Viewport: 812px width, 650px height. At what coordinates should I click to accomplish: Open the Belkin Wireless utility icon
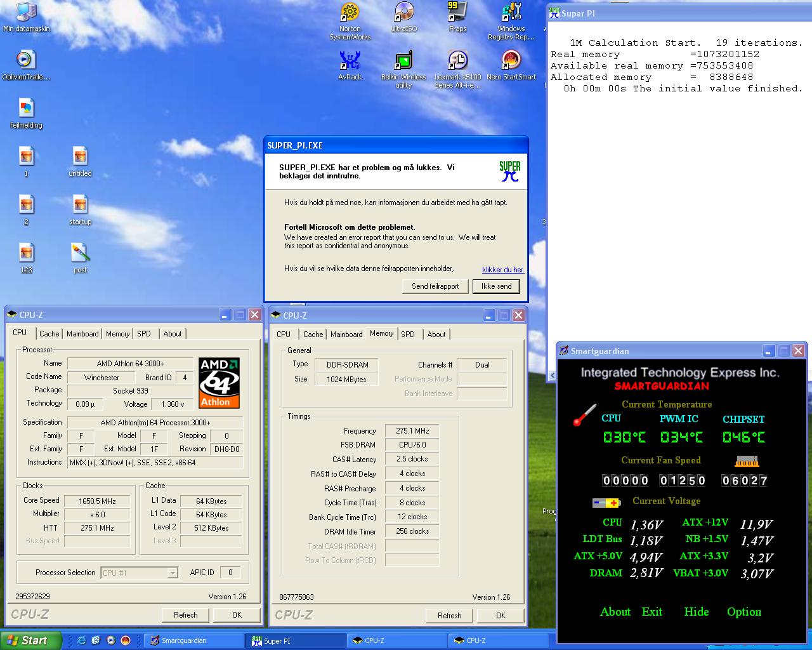[403, 61]
